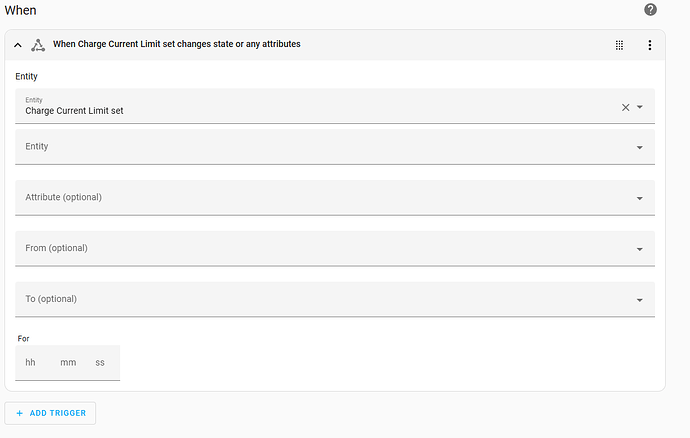Open the trigger's three-dot overflow menu
Screen dimensions: 690x438
coord(649,45)
